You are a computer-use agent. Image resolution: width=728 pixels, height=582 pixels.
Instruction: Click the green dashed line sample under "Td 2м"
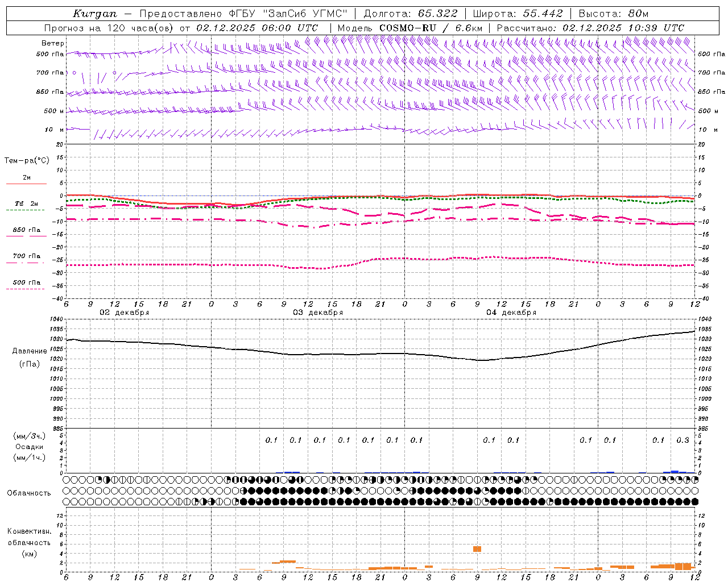coord(26,210)
